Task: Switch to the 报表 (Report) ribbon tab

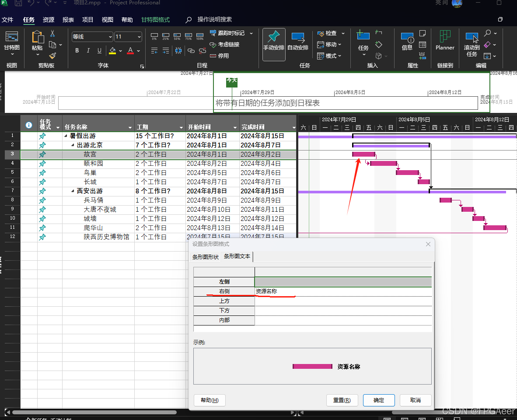Action: (68, 20)
